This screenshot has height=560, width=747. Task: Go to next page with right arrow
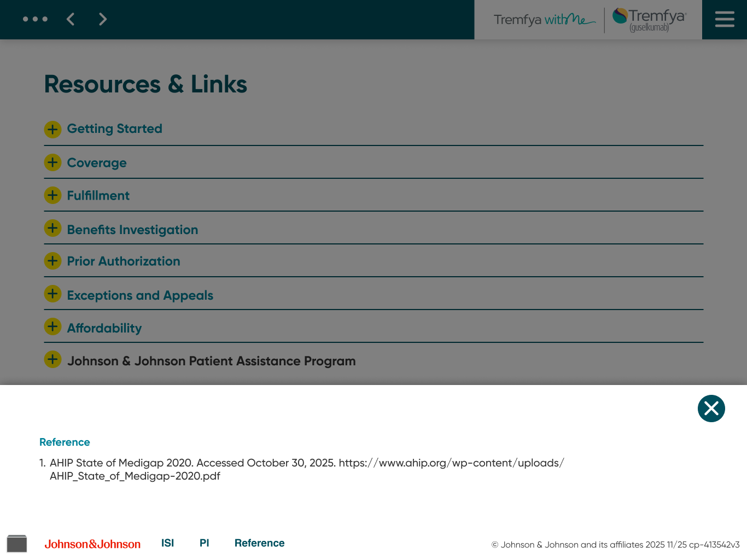coord(102,19)
